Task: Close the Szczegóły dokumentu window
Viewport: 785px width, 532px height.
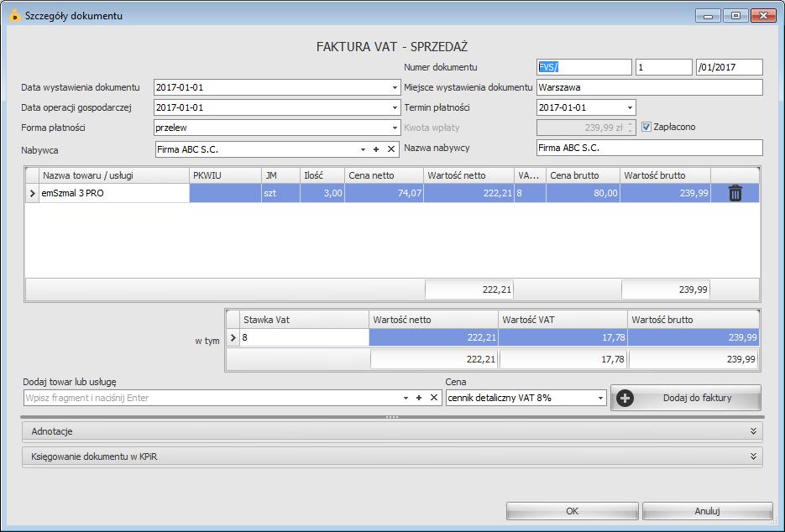Action: tap(763, 15)
